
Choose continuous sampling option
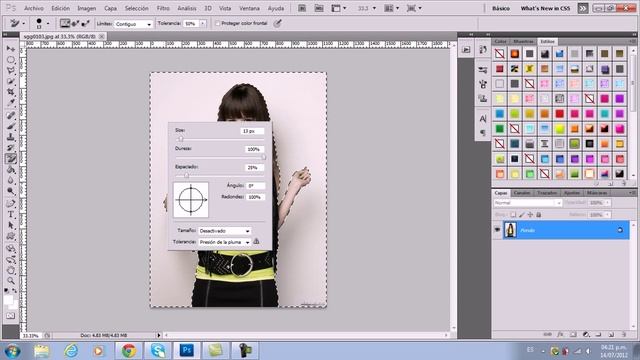click(65, 24)
